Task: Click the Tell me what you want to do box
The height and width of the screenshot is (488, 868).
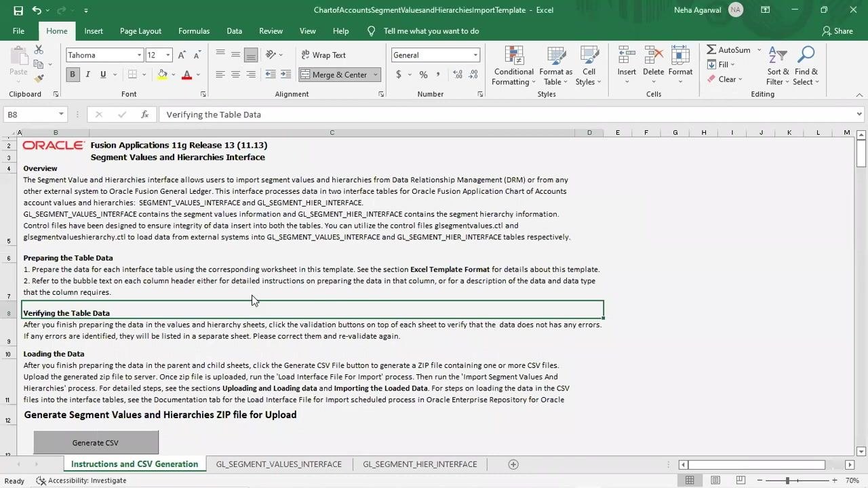Action: point(431,31)
